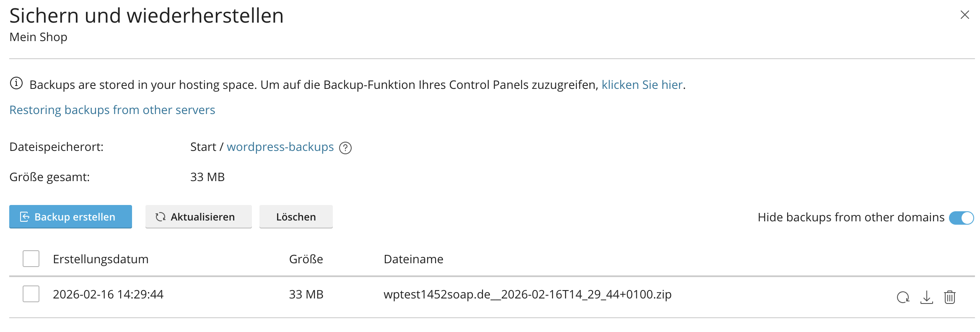Select the 2026-02-16 14:29:44 backup checkbox
This screenshot has height=332, width=980.
pos(31,294)
